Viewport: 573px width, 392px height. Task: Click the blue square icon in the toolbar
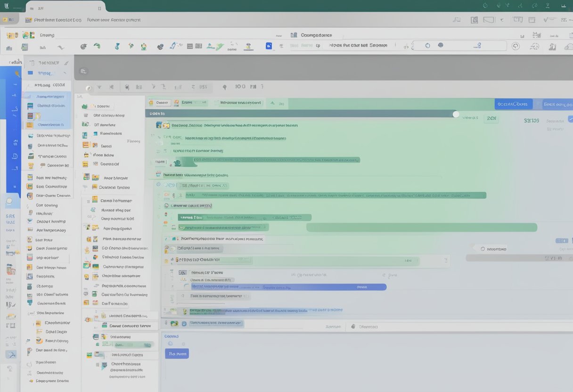coord(269,46)
